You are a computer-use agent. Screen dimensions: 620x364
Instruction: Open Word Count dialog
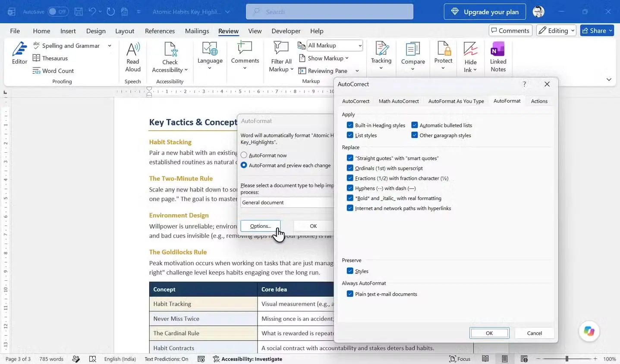53,71
